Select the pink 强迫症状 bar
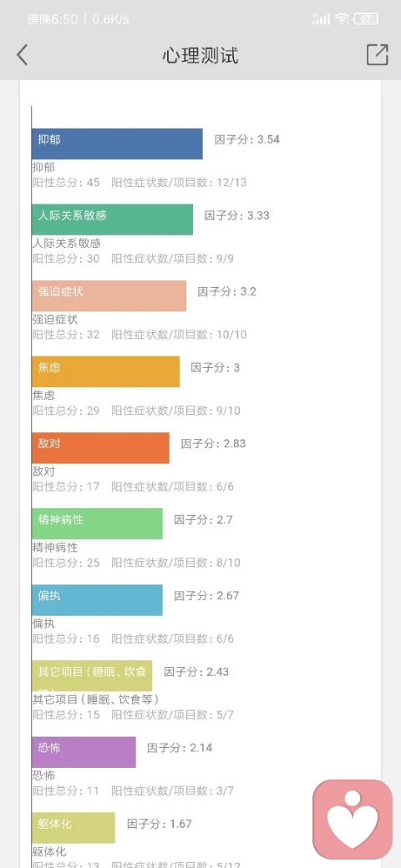 pos(109,295)
